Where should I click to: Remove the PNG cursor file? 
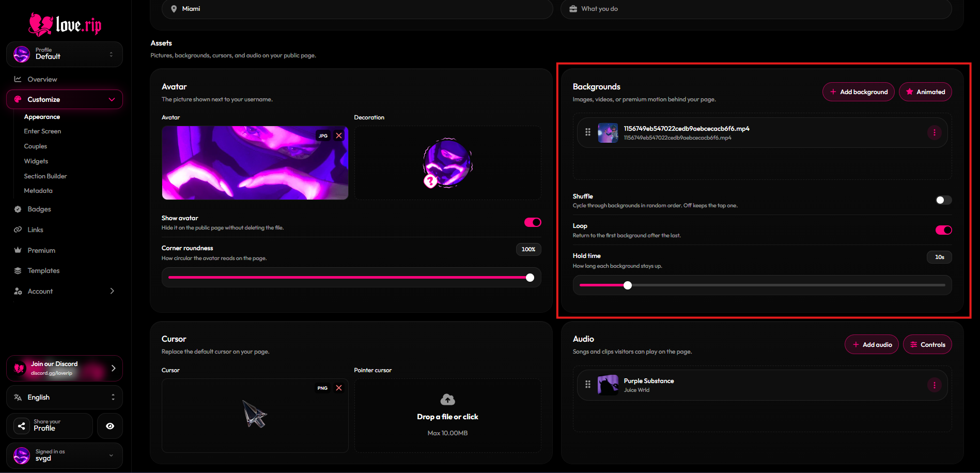339,388
